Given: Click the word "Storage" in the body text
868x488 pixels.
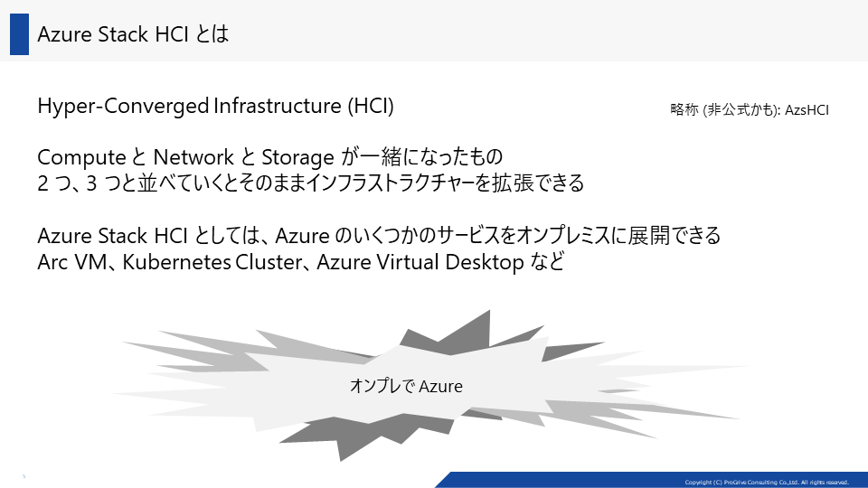Looking at the screenshot, I should [297, 157].
